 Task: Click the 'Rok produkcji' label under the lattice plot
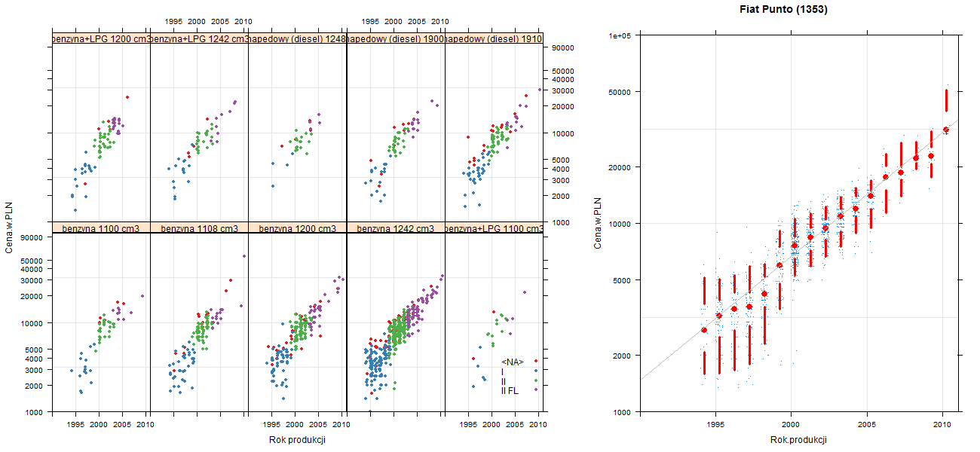tap(297, 440)
